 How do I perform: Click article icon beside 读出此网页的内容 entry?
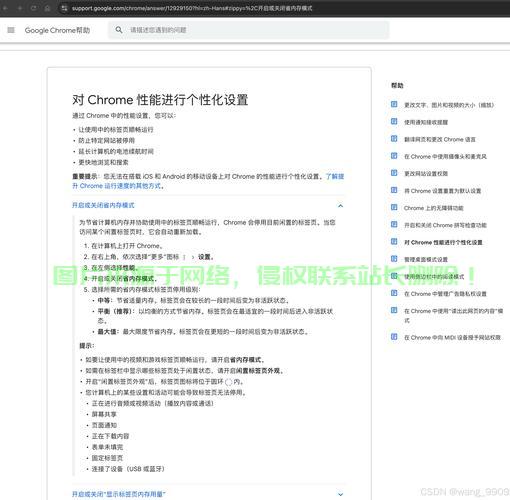pos(394,310)
